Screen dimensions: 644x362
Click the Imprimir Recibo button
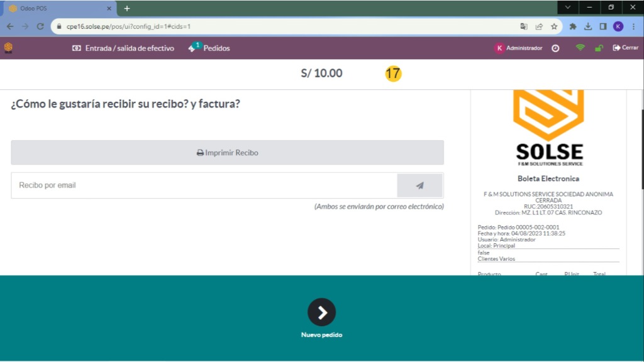[x=227, y=153]
